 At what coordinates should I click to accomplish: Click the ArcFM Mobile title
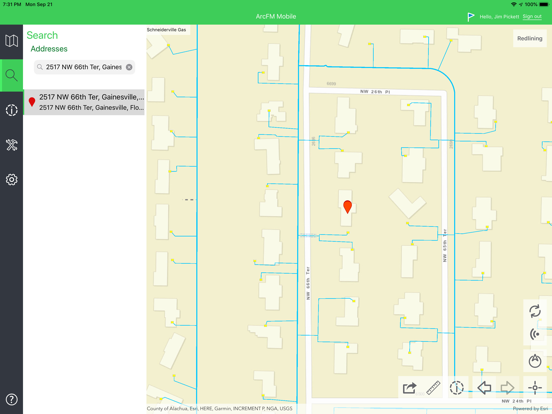tap(276, 17)
